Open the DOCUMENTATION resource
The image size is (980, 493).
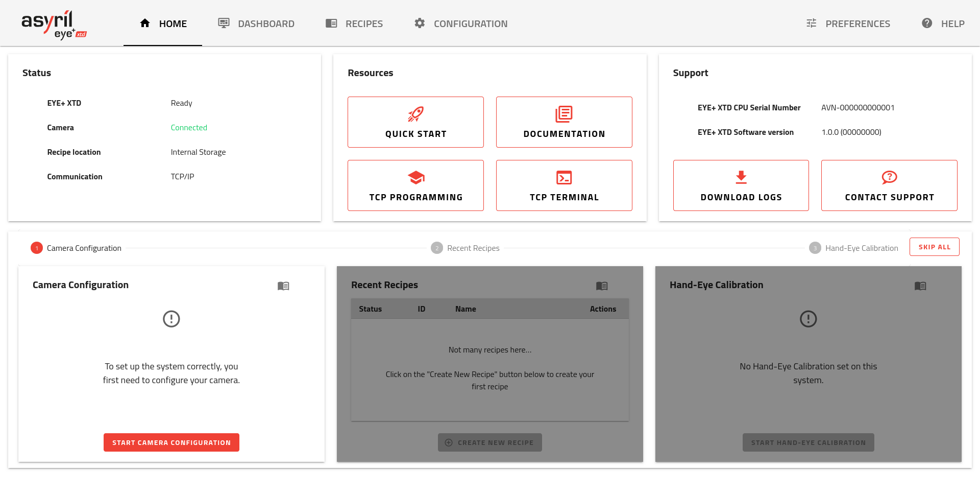[564, 122]
